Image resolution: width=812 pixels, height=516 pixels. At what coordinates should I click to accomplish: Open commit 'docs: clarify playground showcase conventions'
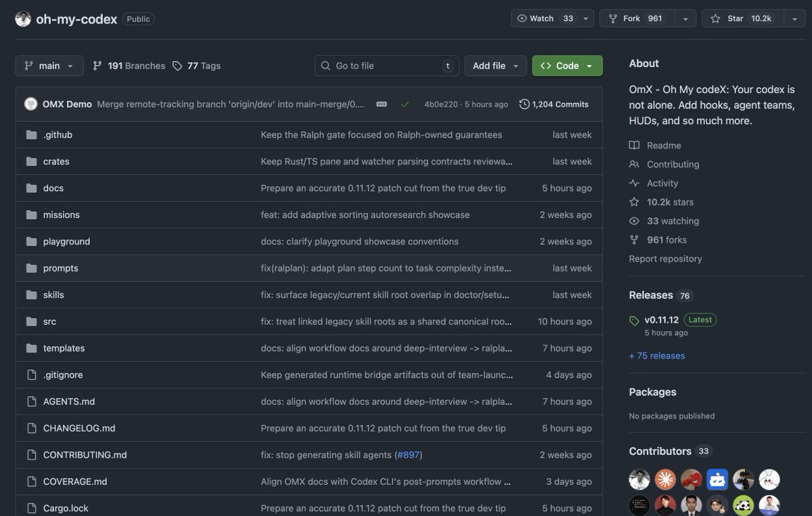[360, 242]
